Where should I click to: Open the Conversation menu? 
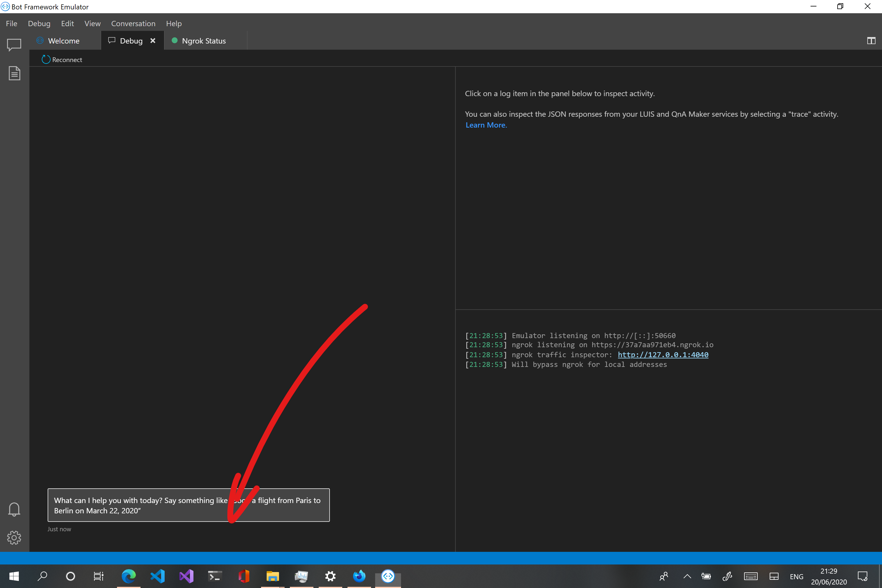133,23
